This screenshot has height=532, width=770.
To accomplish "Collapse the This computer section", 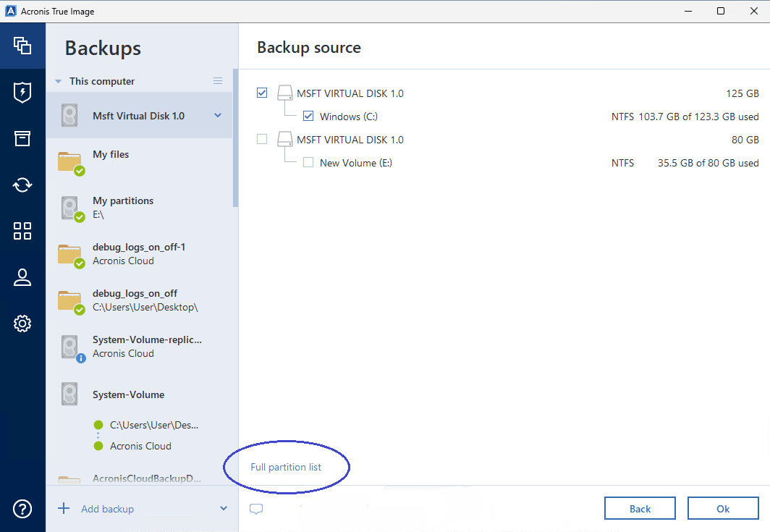I will [59, 81].
